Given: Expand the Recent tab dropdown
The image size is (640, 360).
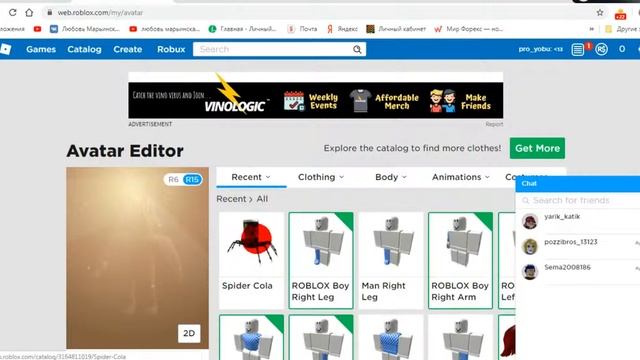Looking at the screenshot, I should pos(251,177).
